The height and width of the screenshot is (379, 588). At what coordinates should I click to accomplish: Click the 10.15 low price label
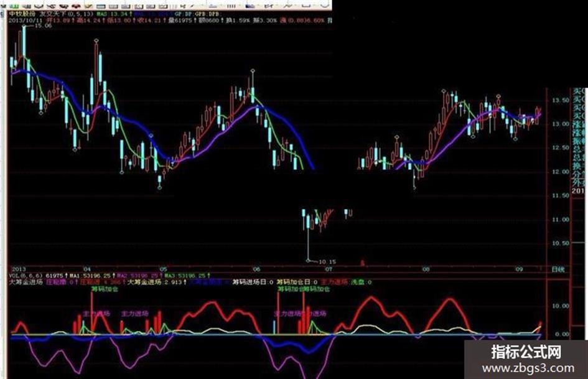327,262
